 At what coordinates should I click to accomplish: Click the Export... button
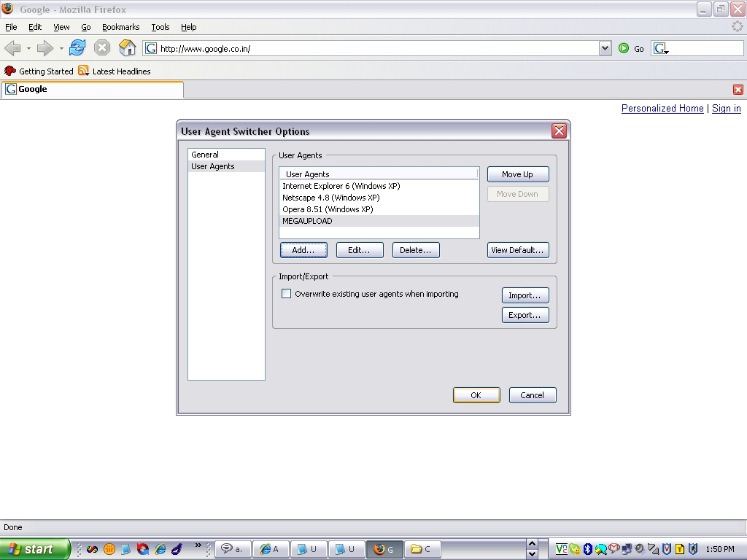(525, 315)
